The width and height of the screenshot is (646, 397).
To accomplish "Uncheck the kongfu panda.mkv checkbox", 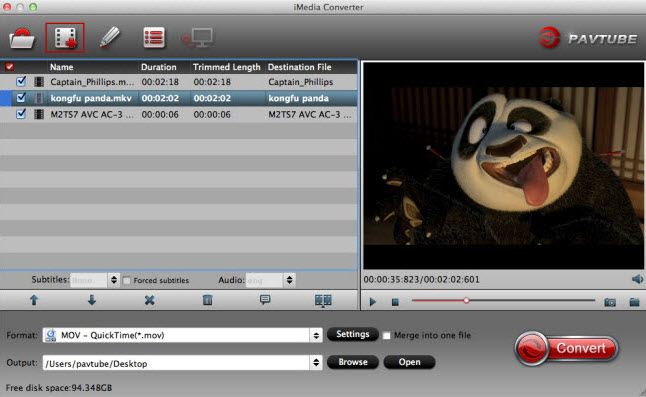I will 21,98.
